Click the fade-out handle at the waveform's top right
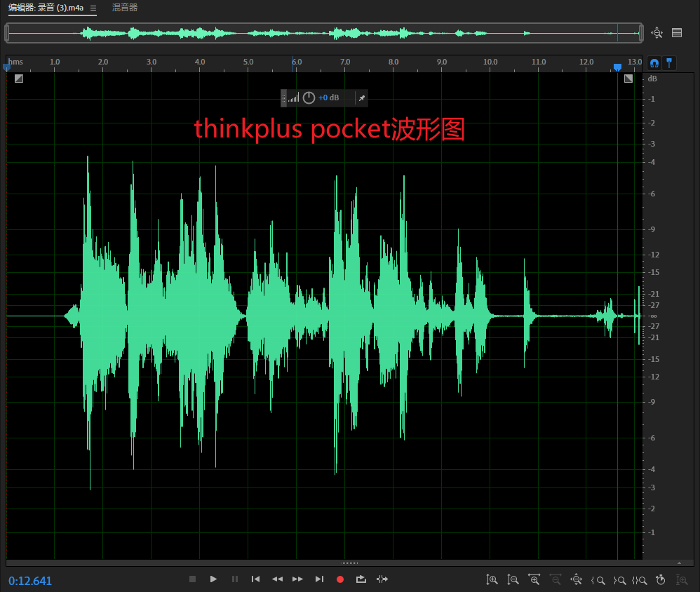Screen dimensions: 700x592 click(x=628, y=79)
